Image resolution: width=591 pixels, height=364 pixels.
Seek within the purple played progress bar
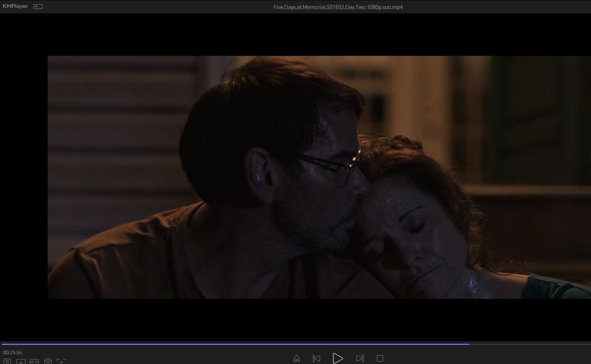pyautogui.click(x=235, y=344)
